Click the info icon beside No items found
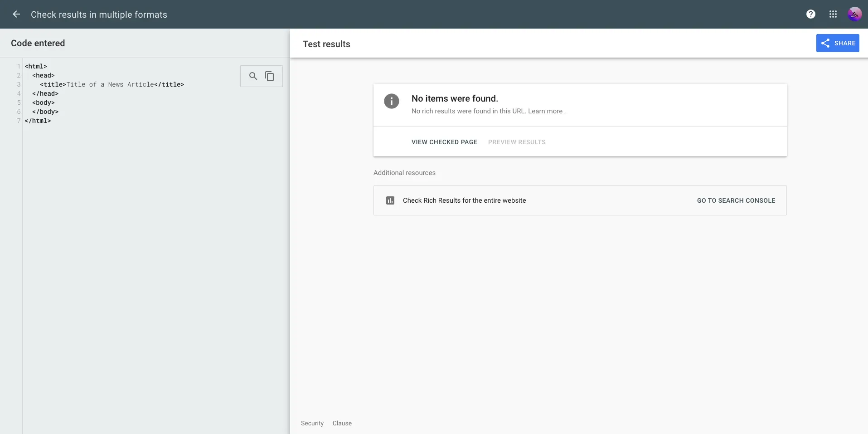Viewport: 868px width, 434px height. point(392,101)
